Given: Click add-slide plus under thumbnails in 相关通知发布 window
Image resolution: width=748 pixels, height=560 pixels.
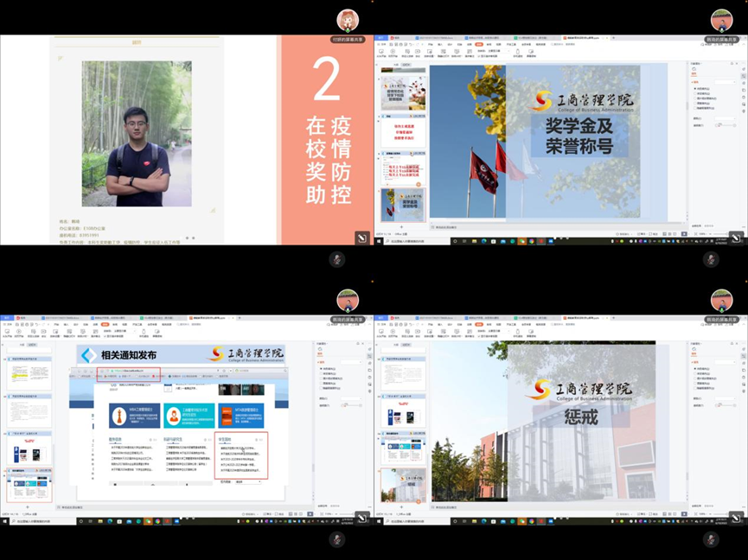Looking at the screenshot, I should point(27,507).
